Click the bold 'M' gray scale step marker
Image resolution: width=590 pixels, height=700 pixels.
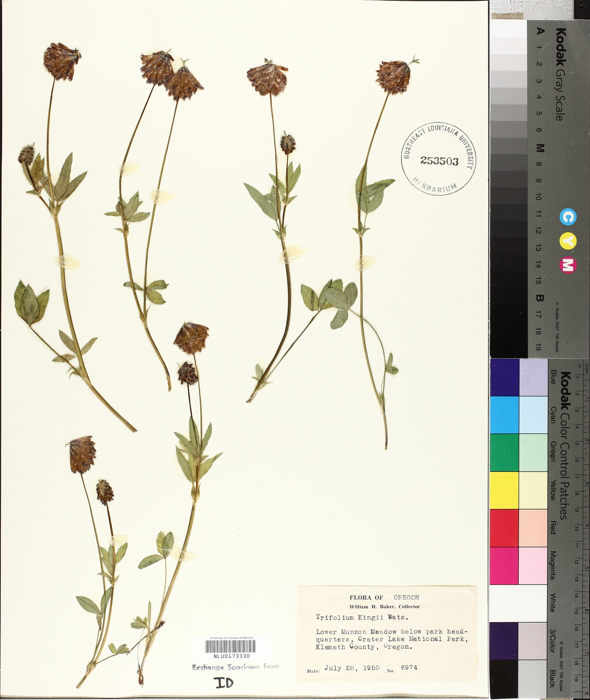pyautogui.click(x=540, y=148)
